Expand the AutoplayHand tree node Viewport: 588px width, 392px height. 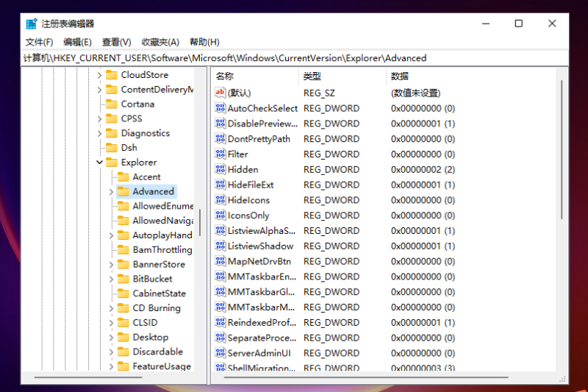(x=111, y=235)
